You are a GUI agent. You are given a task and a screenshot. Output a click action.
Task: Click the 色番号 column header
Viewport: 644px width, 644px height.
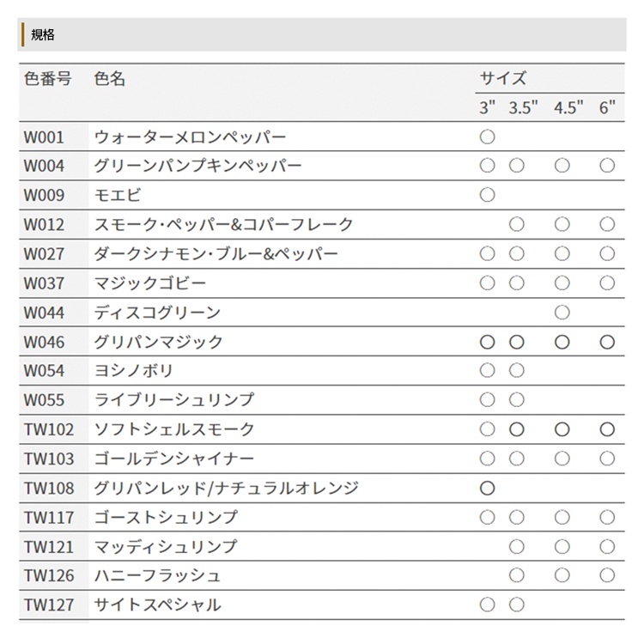coord(48,78)
